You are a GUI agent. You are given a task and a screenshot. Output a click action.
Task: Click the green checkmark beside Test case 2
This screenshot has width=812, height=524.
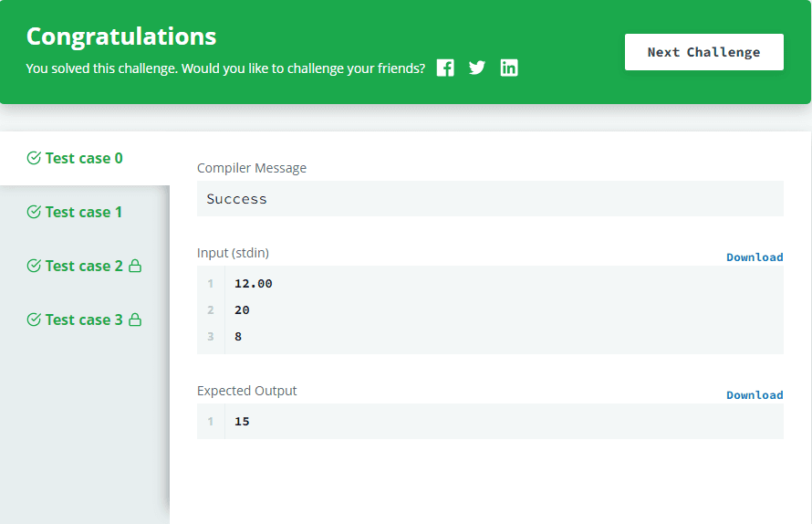click(x=34, y=267)
